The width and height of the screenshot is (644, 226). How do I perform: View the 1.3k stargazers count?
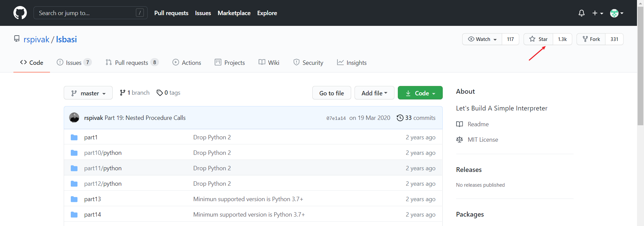coord(562,39)
